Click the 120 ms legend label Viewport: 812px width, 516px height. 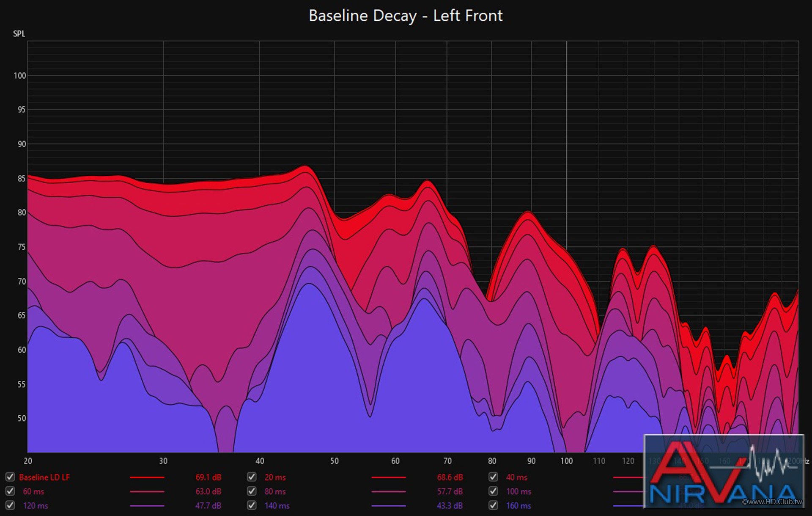[x=36, y=505]
